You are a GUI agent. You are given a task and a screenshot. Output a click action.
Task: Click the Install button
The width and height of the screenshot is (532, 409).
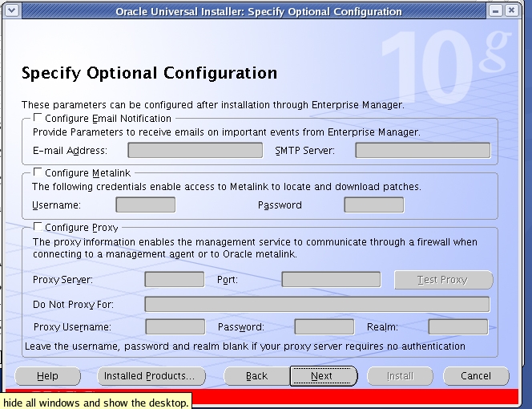pyautogui.click(x=400, y=376)
